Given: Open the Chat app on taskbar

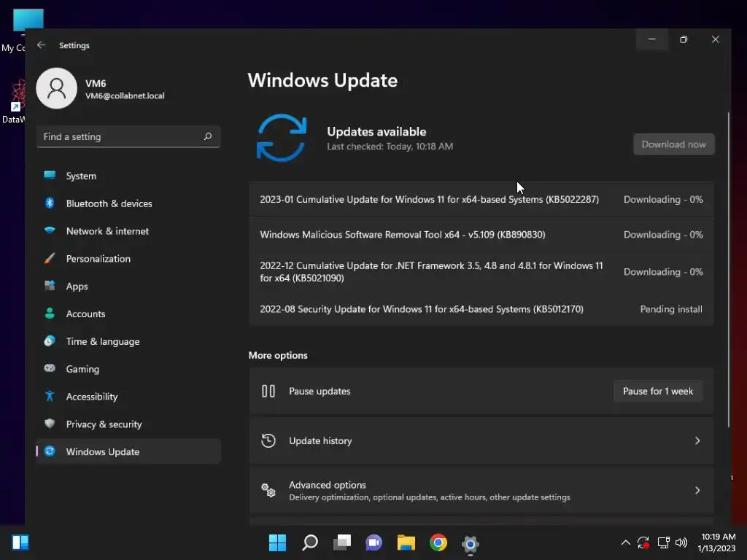Looking at the screenshot, I should point(374,542).
